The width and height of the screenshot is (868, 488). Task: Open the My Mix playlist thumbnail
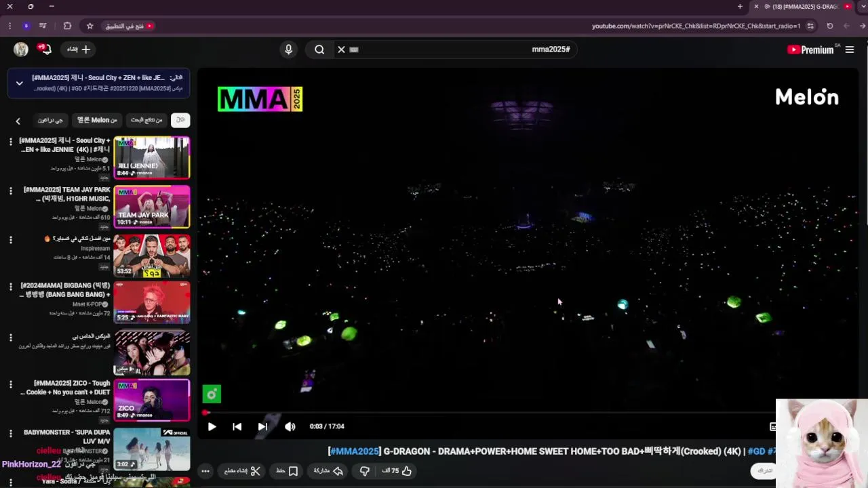point(152,352)
